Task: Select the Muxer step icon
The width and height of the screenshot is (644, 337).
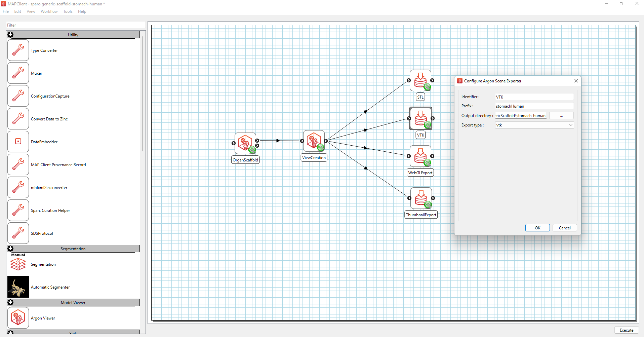Action: (18, 73)
